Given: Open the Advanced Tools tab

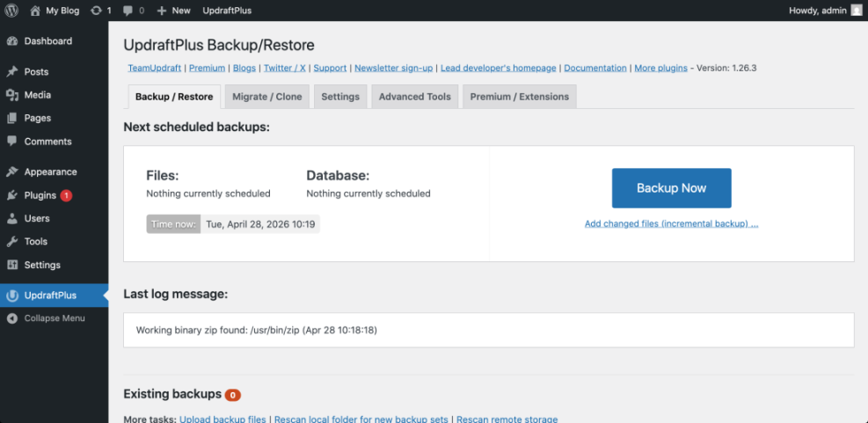Looking at the screenshot, I should pos(414,97).
